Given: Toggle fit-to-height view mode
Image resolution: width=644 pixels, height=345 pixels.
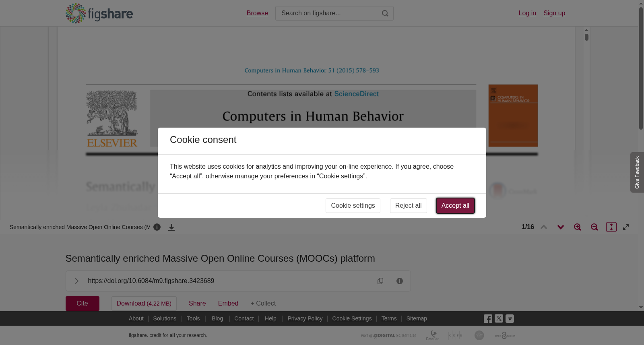Looking at the screenshot, I should point(611,227).
